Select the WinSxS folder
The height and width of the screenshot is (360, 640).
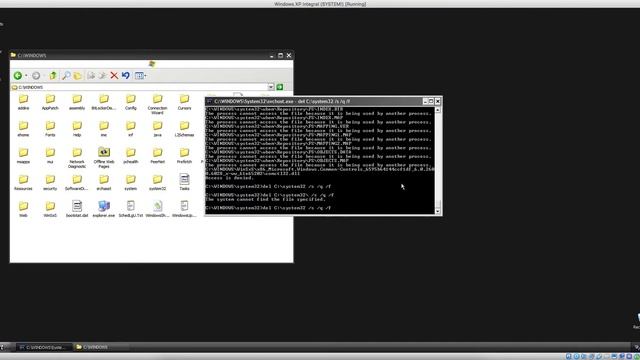coord(50,209)
